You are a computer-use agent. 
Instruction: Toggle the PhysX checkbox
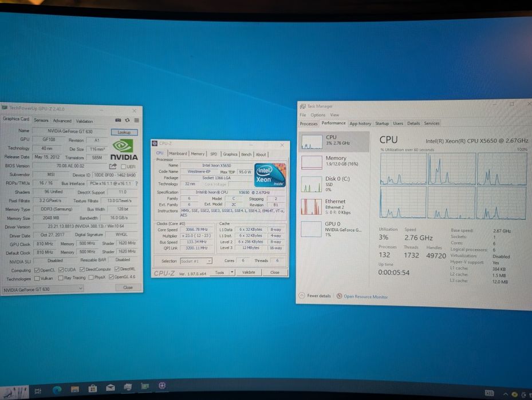pyautogui.click(x=91, y=278)
